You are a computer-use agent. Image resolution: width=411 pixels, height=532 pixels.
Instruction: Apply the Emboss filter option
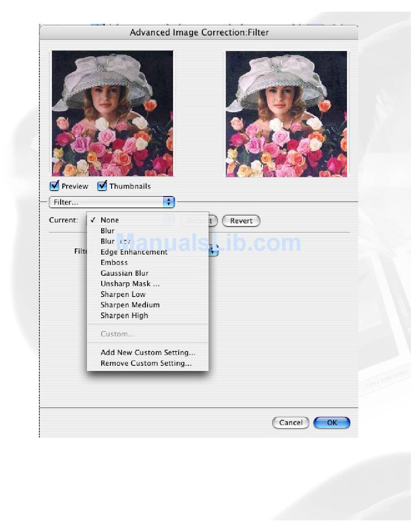tap(148, 262)
